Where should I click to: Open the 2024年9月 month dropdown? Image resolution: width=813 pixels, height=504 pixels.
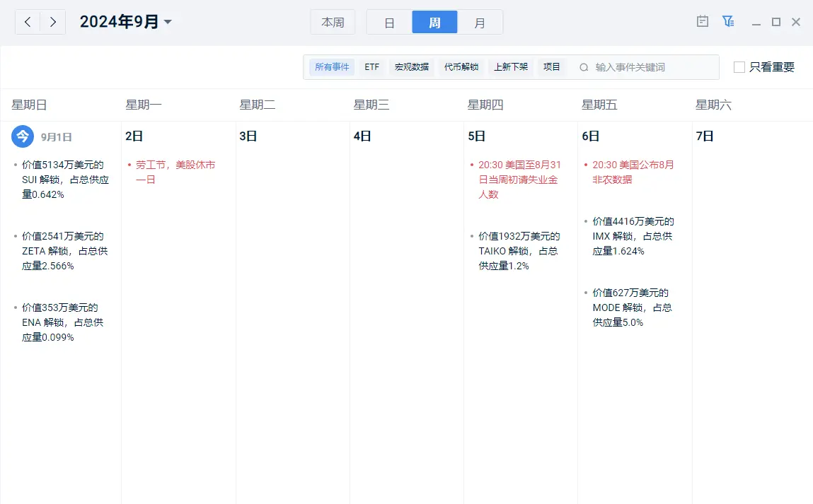[x=125, y=22]
